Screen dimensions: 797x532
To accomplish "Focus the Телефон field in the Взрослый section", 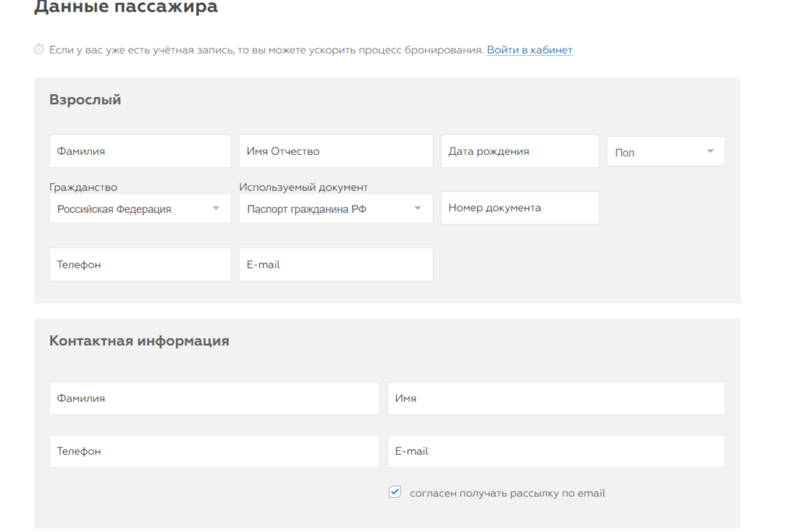I will 140,264.
